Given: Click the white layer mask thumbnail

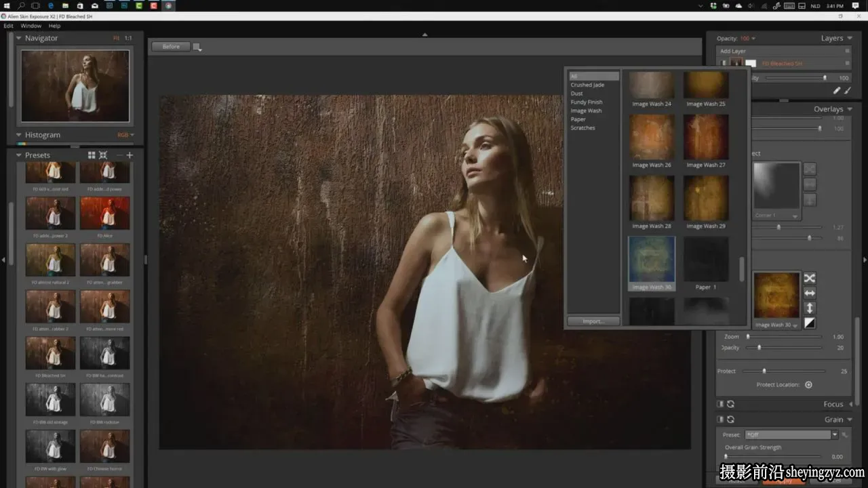Looking at the screenshot, I should pos(751,64).
